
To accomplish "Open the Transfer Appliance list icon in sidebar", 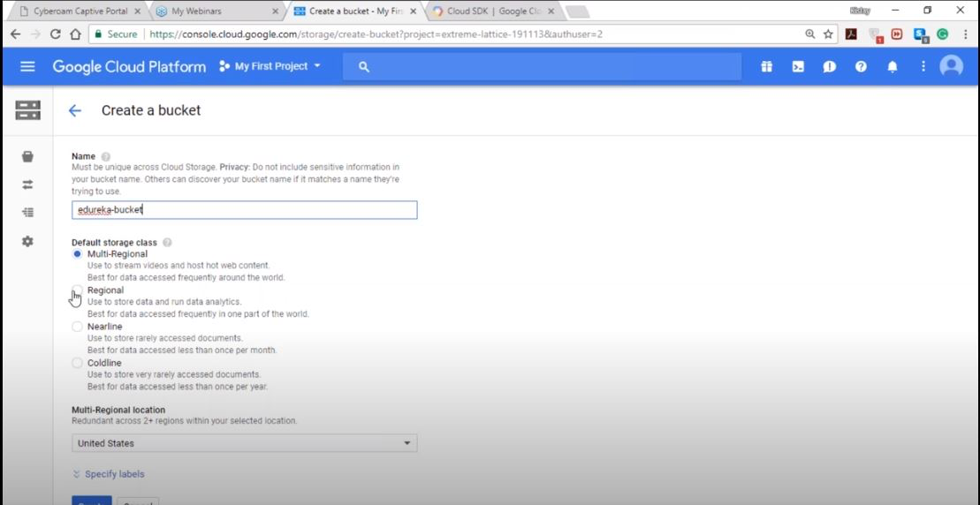I will (27, 213).
